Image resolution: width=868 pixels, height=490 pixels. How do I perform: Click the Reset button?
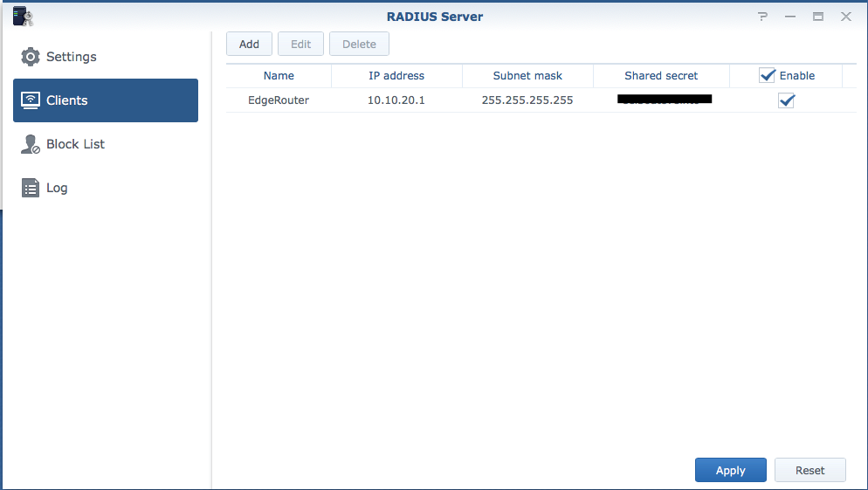click(x=809, y=470)
